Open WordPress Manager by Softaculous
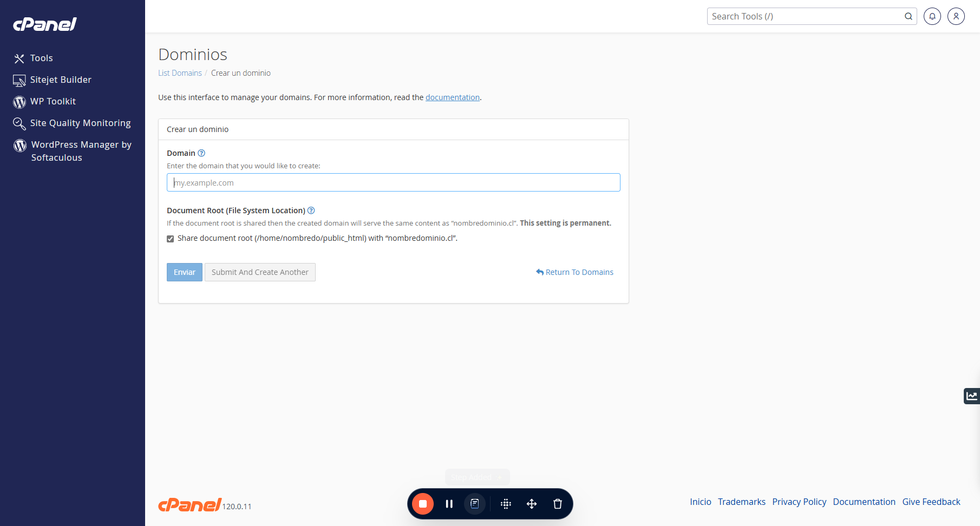This screenshot has height=526, width=980. pos(81,151)
